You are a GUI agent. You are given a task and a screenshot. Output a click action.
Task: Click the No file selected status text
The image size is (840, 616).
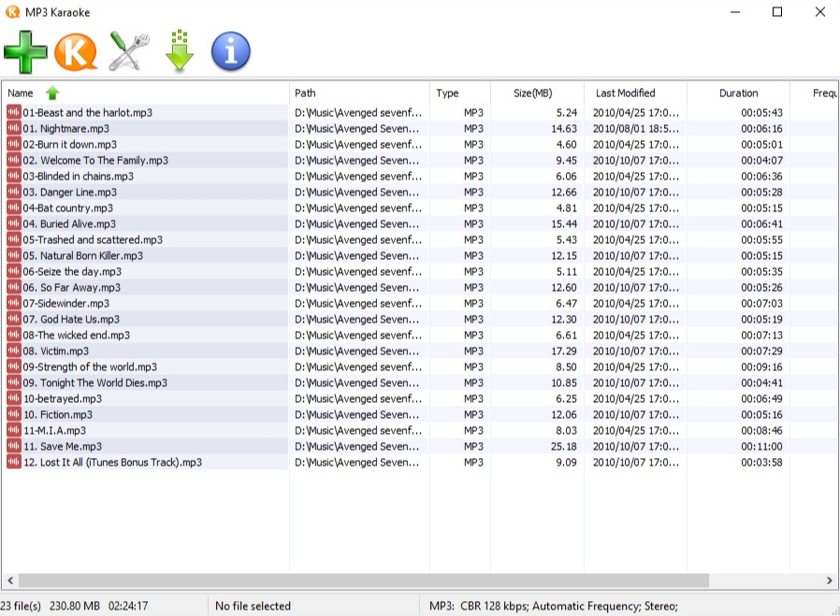[x=253, y=606]
